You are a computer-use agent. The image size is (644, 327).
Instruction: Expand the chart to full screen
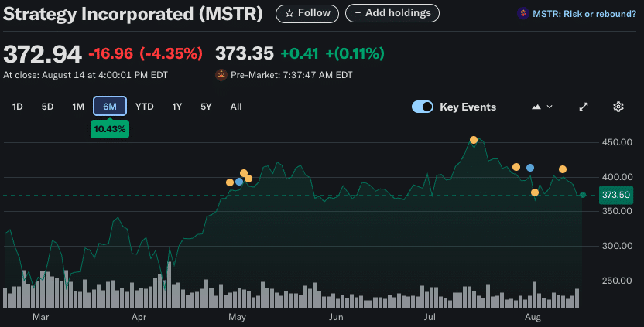[584, 107]
